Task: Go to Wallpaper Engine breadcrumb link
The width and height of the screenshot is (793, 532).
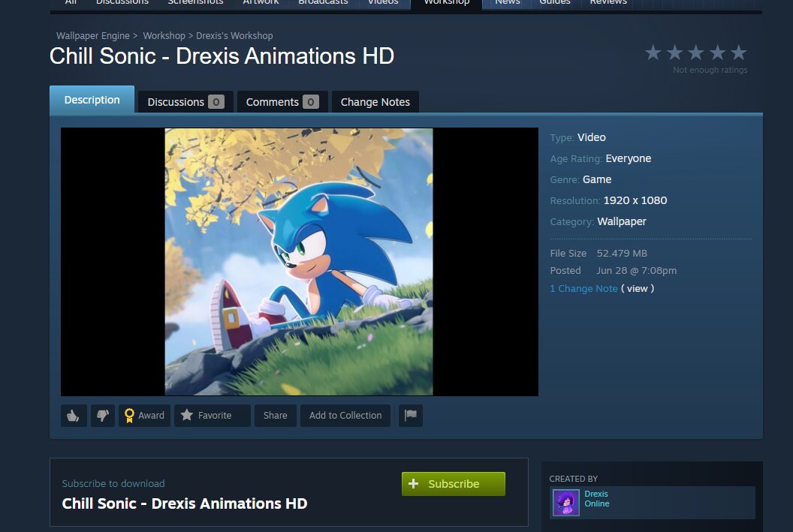Action: coord(93,36)
